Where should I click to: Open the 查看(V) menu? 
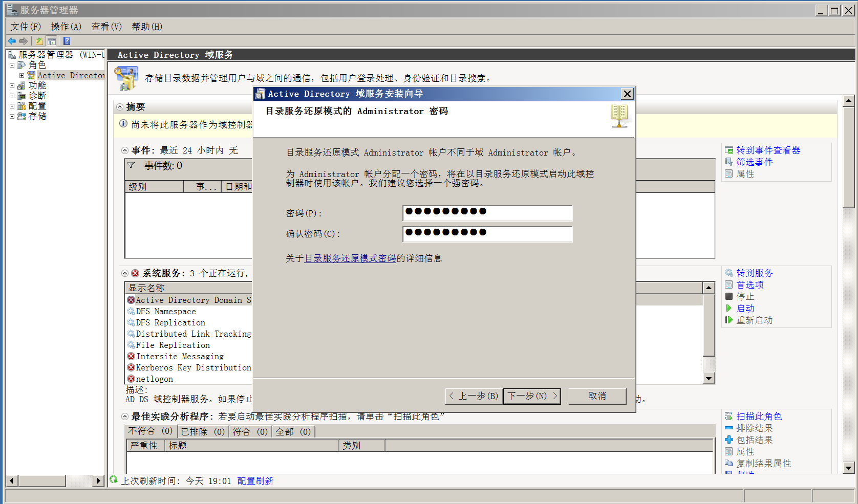106,27
